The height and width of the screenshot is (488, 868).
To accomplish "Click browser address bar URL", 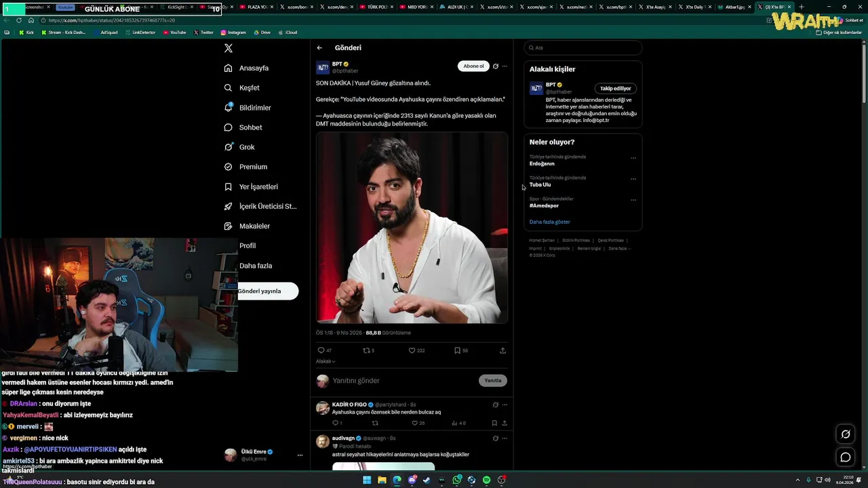I will tap(112, 20).
